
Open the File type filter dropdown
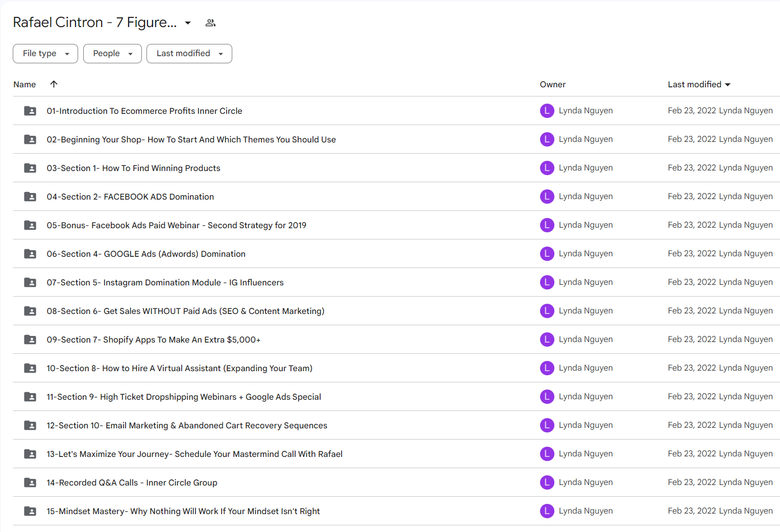coord(45,54)
